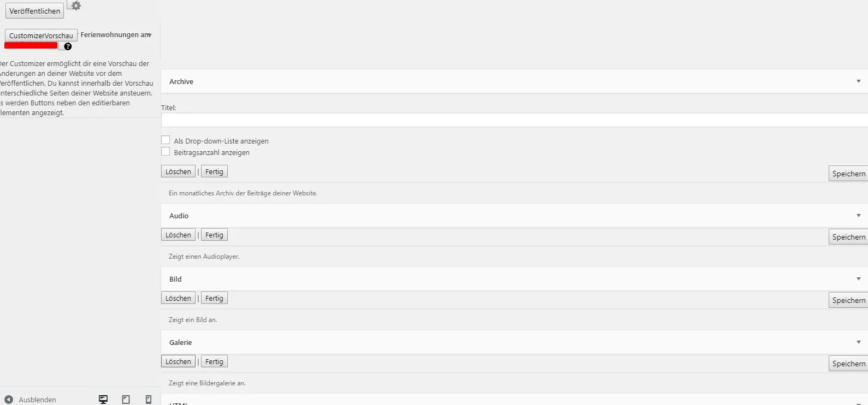This screenshot has width=868, height=405.
Task: Focus the Titel text input field
Action: click(x=515, y=120)
